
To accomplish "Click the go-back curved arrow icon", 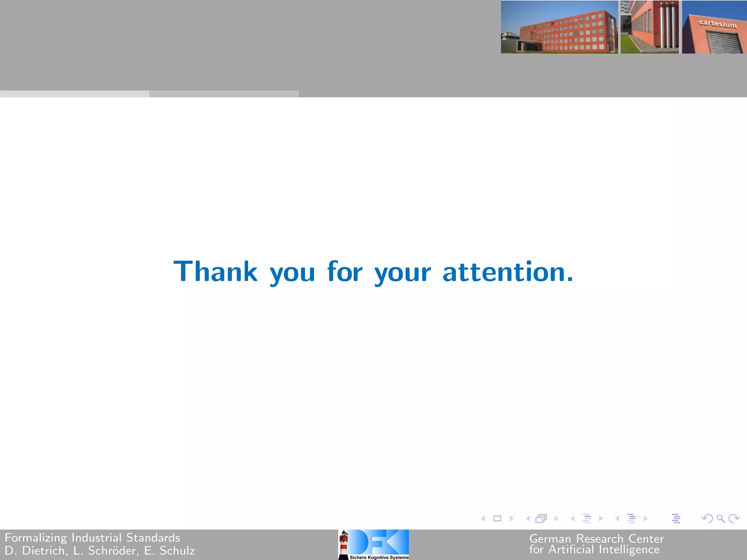I will point(707,518).
